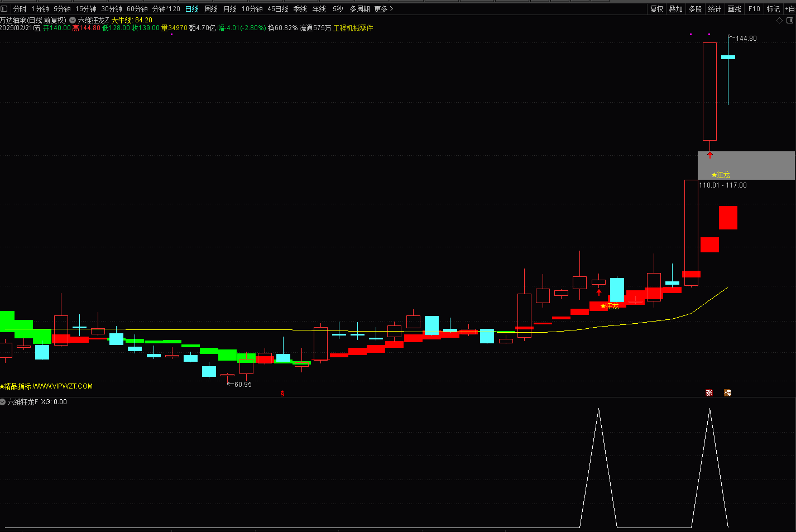Open the 画线 drawing tools
This screenshot has width=796, height=532.
[735, 9]
